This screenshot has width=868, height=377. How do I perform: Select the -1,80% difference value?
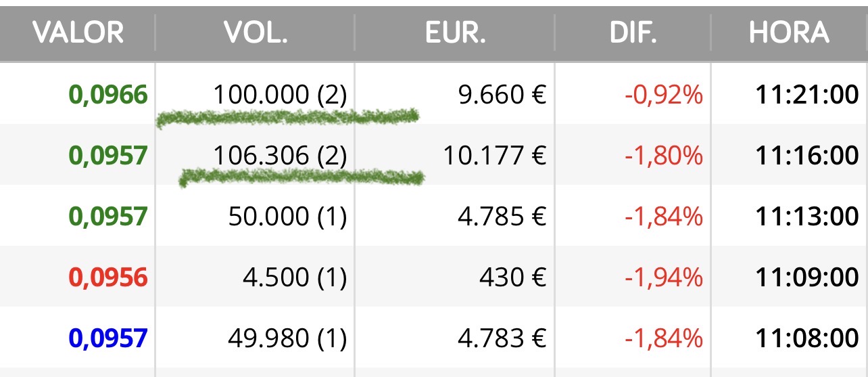click(x=664, y=156)
